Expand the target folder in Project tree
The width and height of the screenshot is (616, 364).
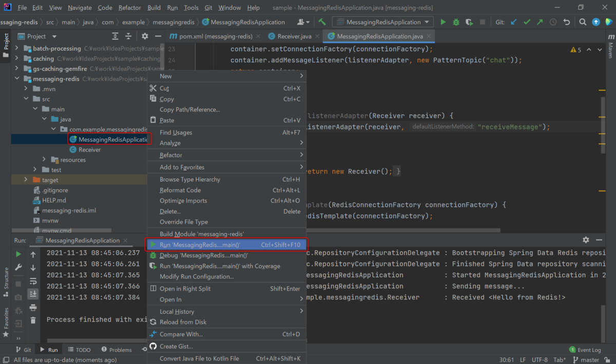pyautogui.click(x=25, y=179)
